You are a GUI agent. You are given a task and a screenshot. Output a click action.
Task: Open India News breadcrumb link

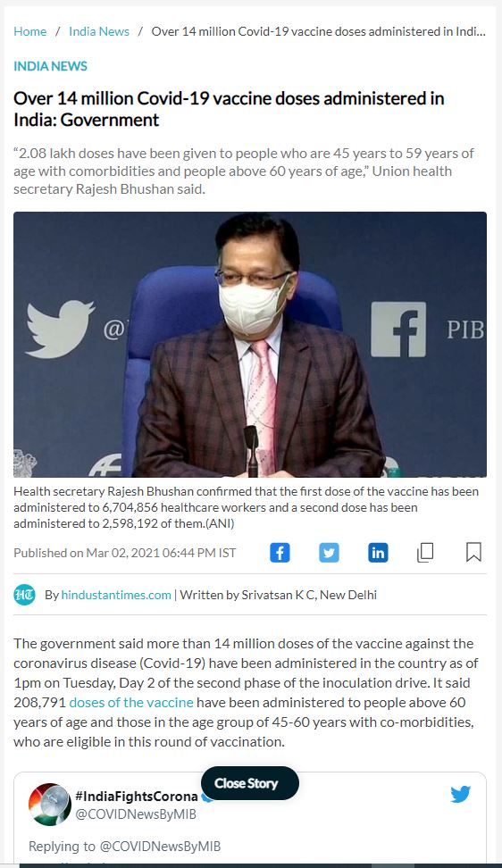99,31
